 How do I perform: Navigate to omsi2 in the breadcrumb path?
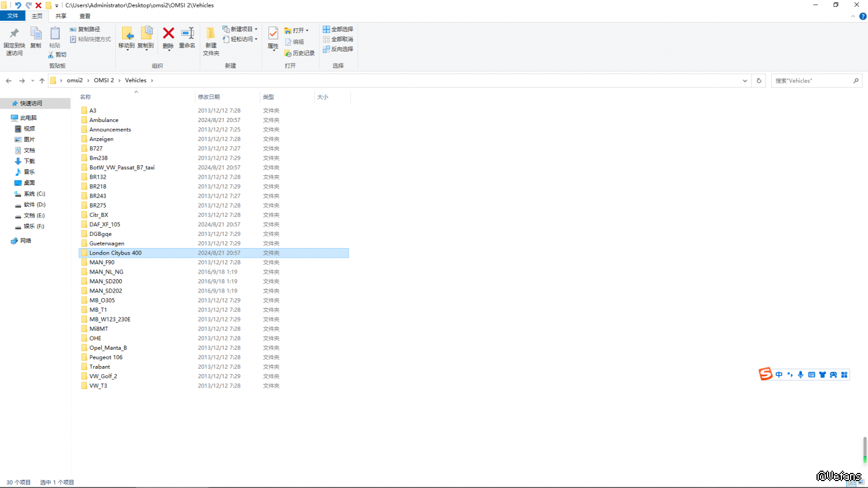click(x=75, y=80)
